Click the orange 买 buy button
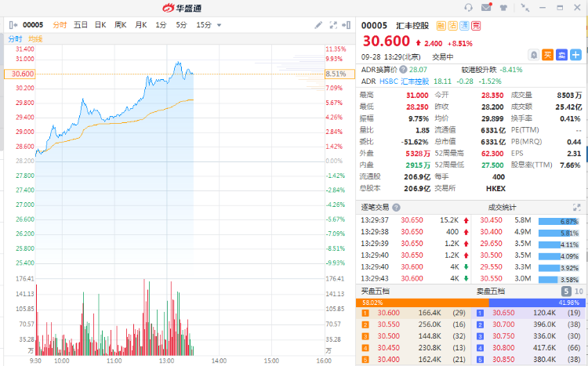This screenshot has height=366, width=588. [x=547, y=55]
